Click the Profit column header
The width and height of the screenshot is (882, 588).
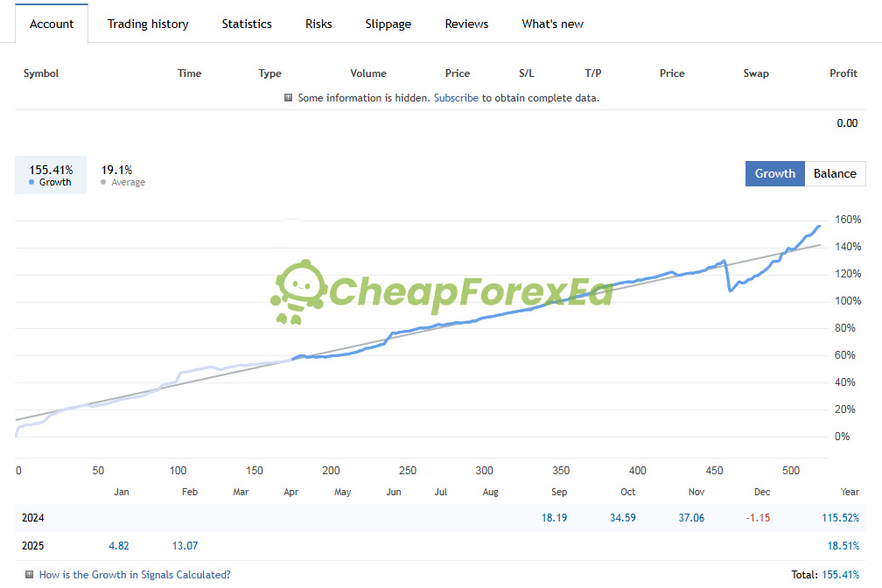pyautogui.click(x=843, y=73)
